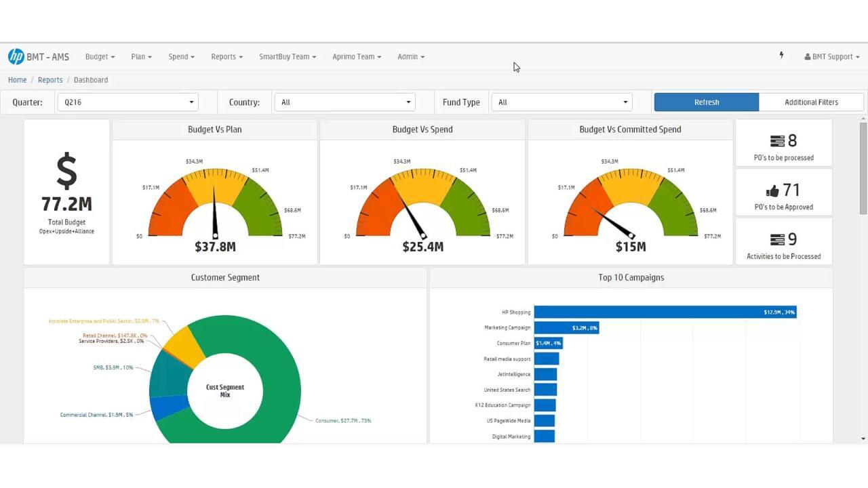The width and height of the screenshot is (868, 488).
Task: Open the Admin menu
Action: click(x=411, y=57)
